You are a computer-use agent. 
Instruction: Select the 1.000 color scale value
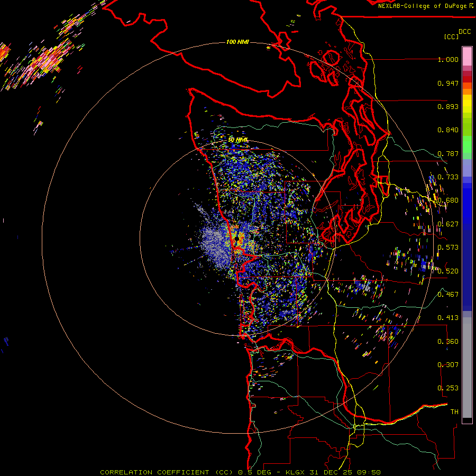[448, 59]
